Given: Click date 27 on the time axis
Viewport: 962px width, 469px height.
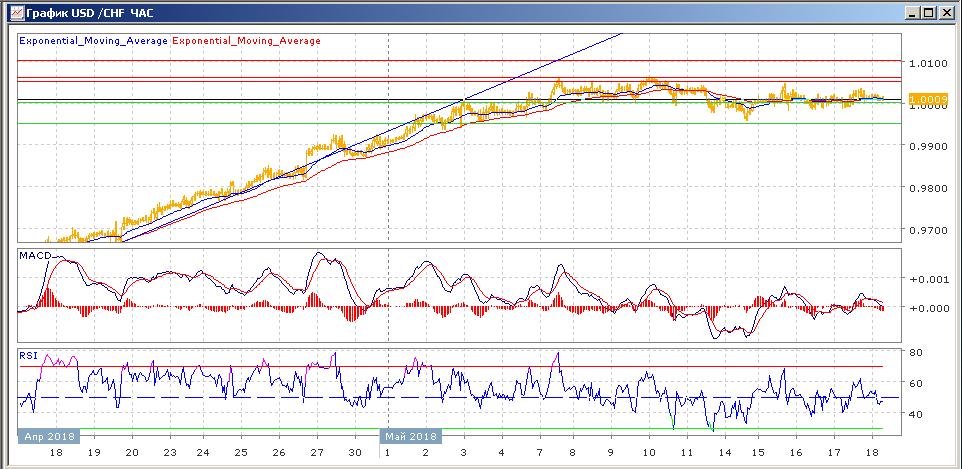Looking at the screenshot, I should pyautogui.click(x=317, y=452).
